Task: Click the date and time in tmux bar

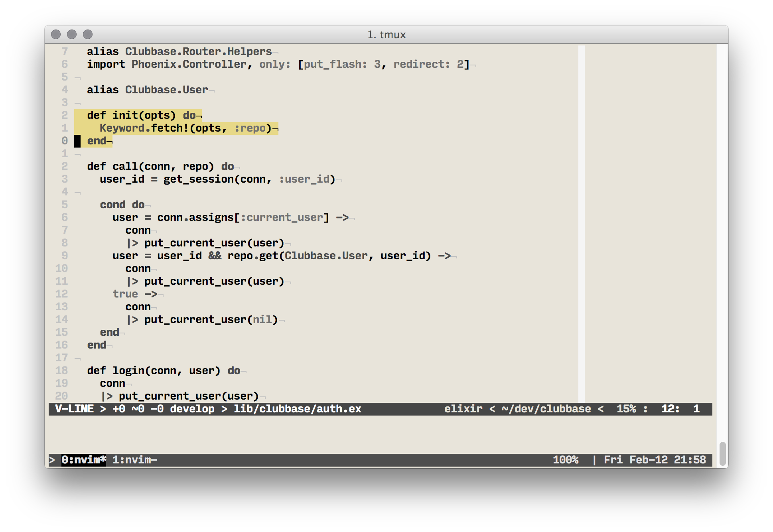Action: pos(655,460)
